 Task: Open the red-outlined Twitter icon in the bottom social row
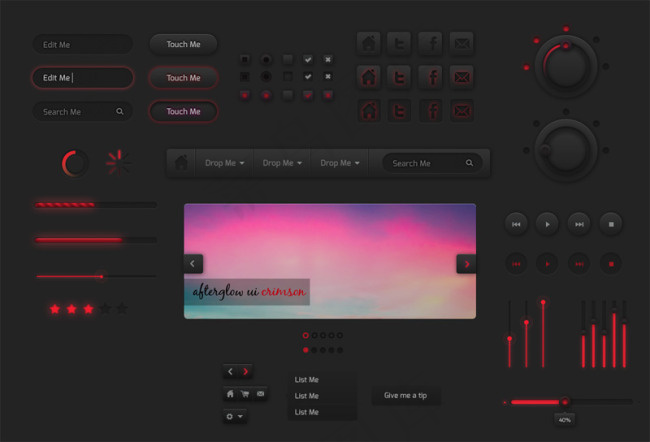[x=399, y=111]
